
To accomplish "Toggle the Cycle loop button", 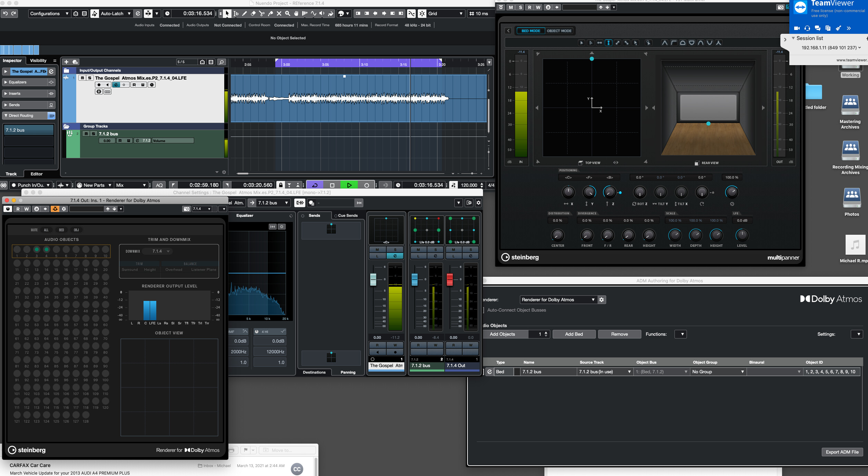I will click(315, 185).
